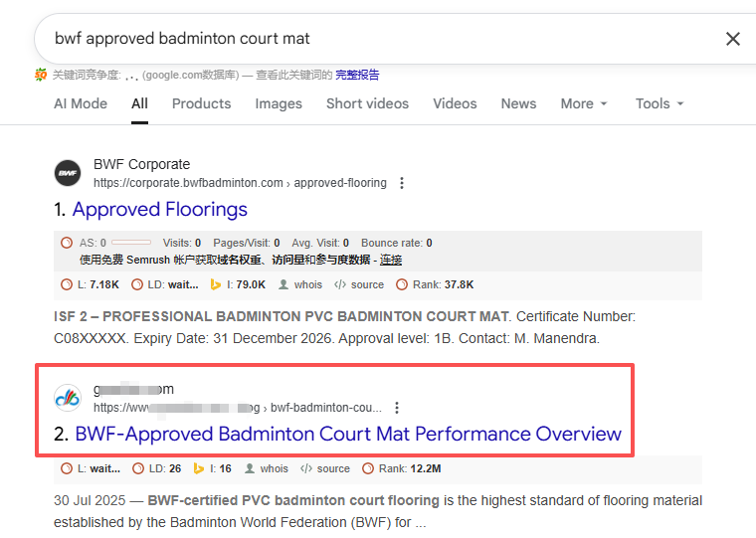Expand the More dropdown menu

coord(584,103)
